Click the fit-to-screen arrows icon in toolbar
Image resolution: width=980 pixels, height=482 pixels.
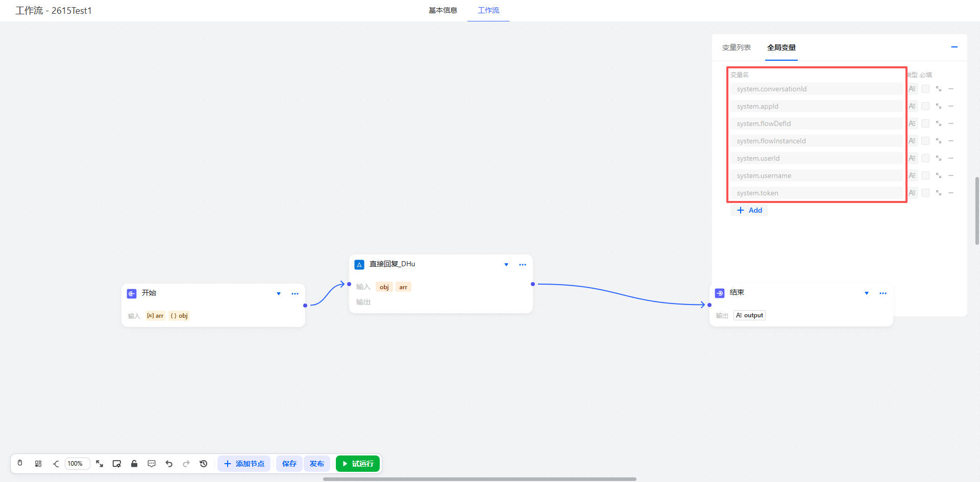100,464
